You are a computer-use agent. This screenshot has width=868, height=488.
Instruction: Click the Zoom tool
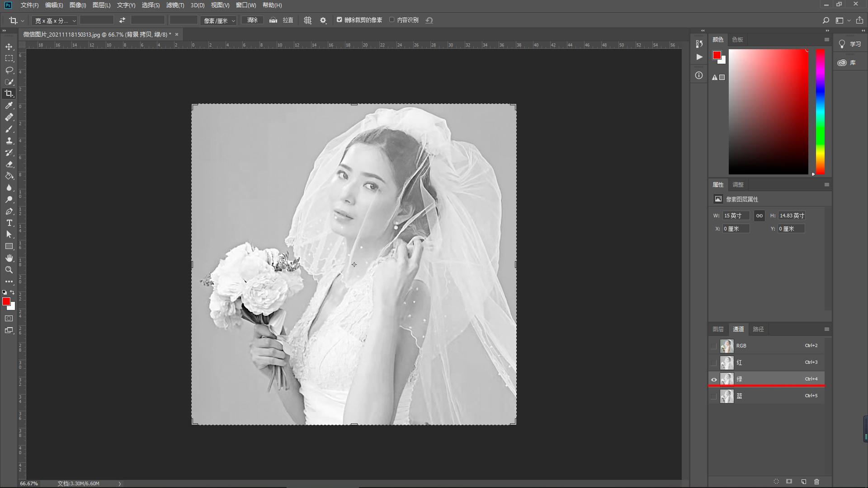pos(9,270)
